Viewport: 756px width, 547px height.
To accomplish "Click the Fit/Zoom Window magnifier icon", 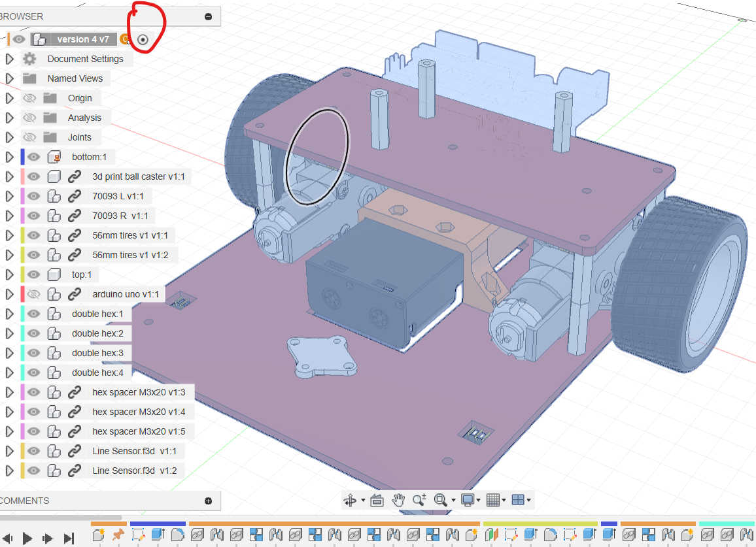I will (x=441, y=501).
